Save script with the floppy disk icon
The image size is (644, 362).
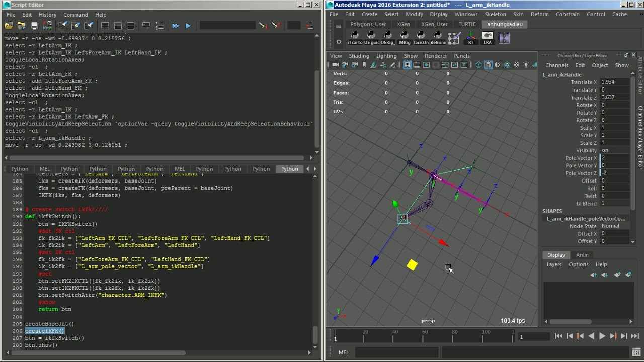(x=34, y=25)
